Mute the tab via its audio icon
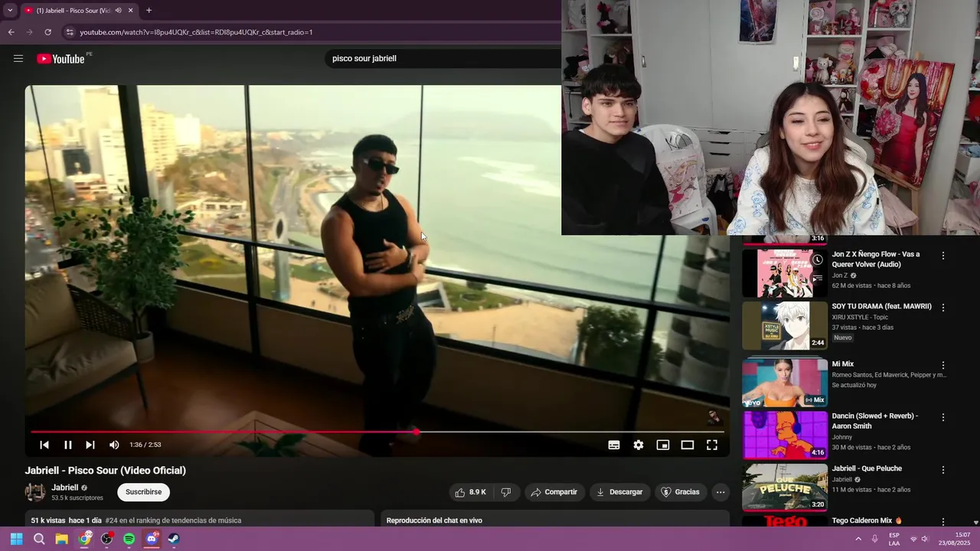This screenshot has width=980, height=551. tap(118, 11)
